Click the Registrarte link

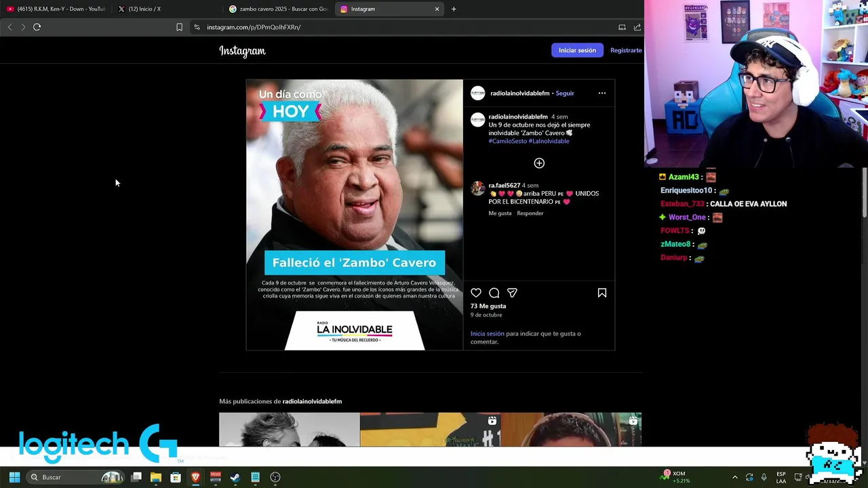(x=626, y=50)
